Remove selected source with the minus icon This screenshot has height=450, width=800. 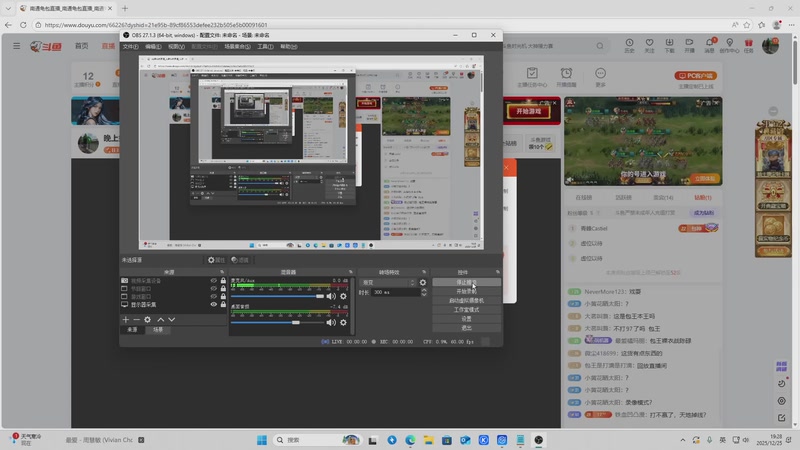(136, 319)
